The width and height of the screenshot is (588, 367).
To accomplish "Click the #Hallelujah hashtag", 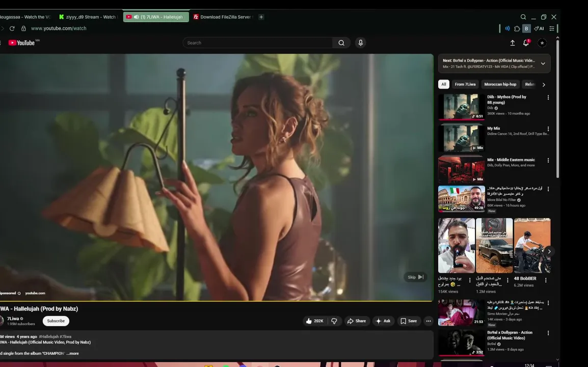I will 49,336.
